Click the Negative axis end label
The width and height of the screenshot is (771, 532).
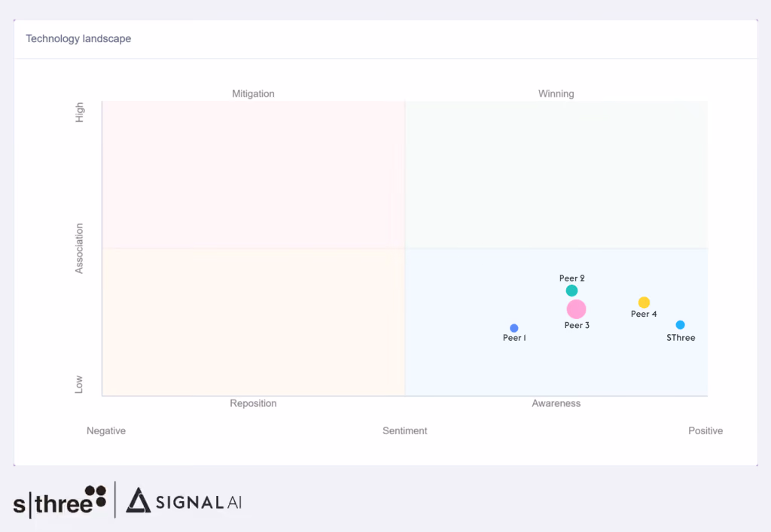pyautogui.click(x=106, y=431)
